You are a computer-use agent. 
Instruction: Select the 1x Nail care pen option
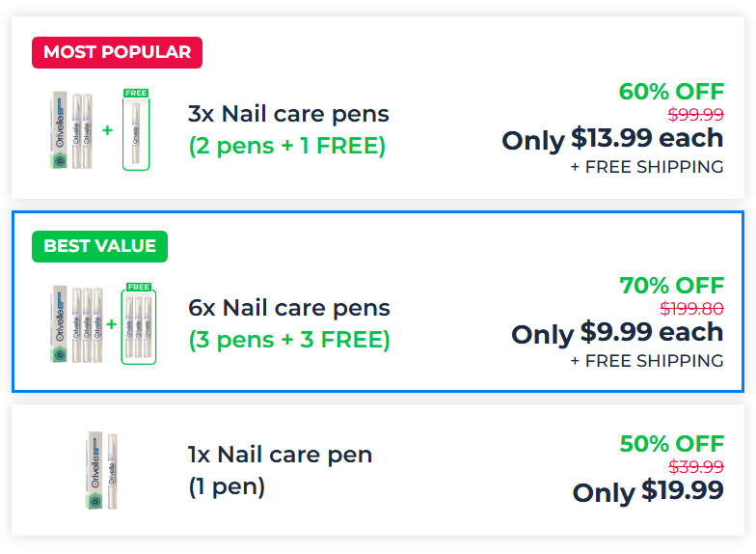280,455
